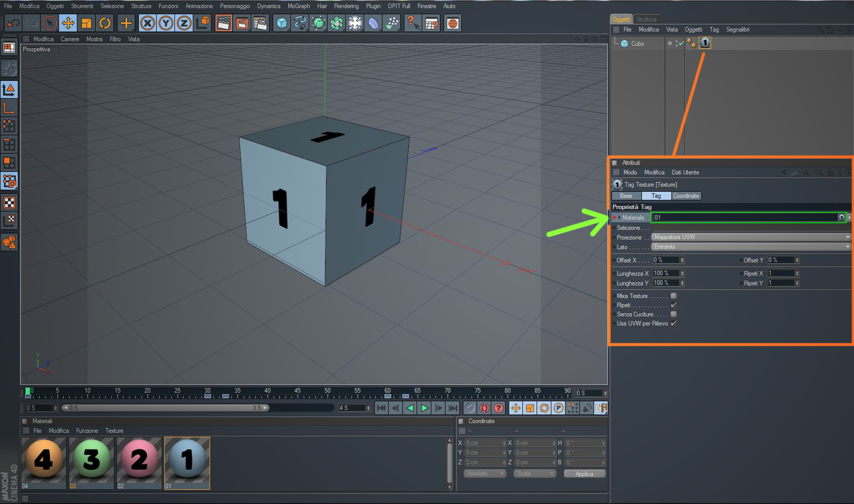Render the active view clapperboard icon
The image size is (854, 504).
tap(224, 23)
